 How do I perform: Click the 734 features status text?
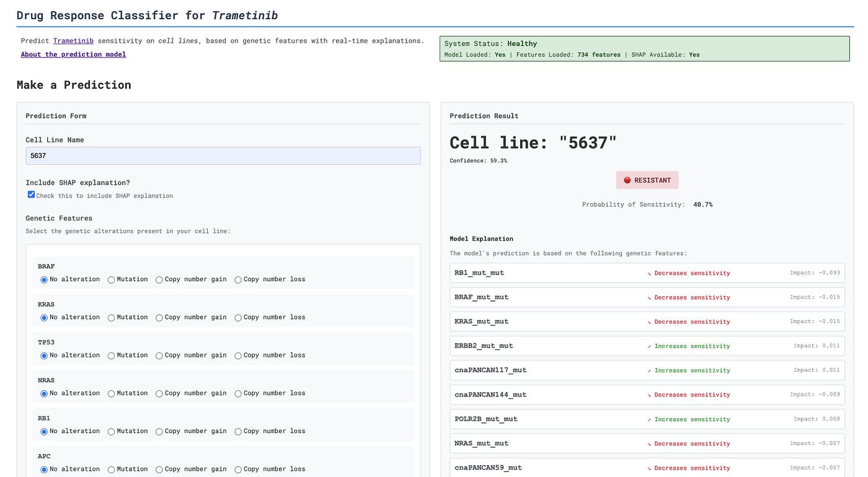(599, 55)
